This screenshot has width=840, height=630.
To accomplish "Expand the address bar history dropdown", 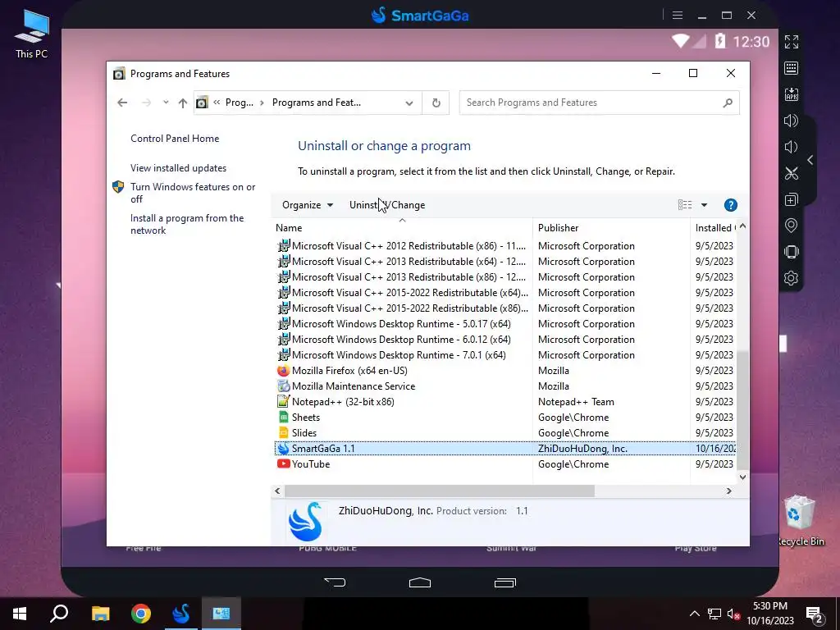I will (409, 103).
